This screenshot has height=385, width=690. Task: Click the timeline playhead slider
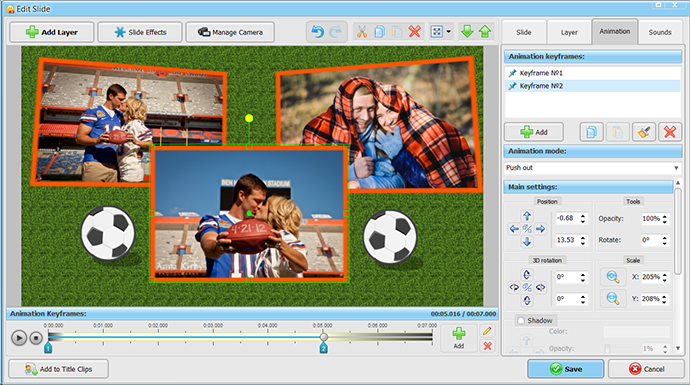click(x=323, y=337)
